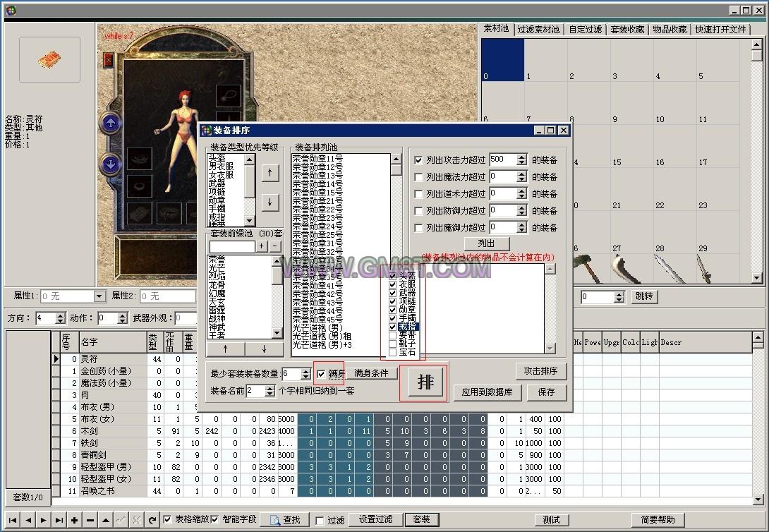The height and width of the screenshot is (532, 769).
Task: Click the orange item icon preview thumbnail
Action: pyautogui.click(x=49, y=59)
